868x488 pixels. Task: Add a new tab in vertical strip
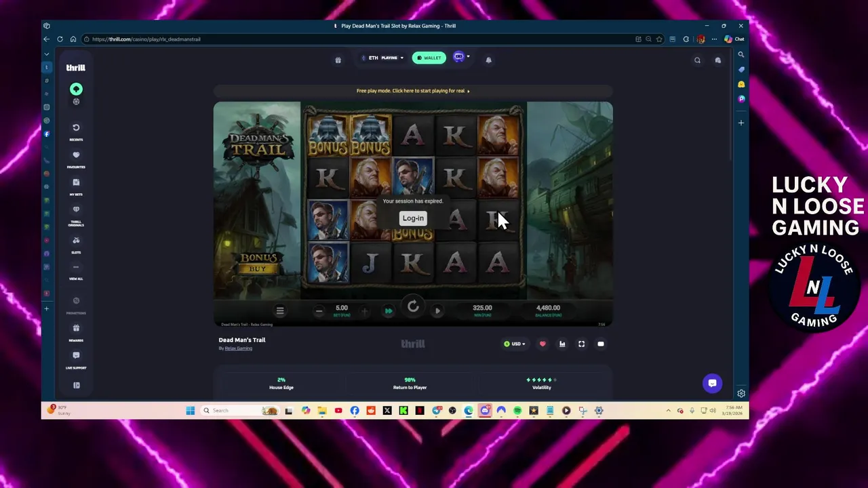47,309
